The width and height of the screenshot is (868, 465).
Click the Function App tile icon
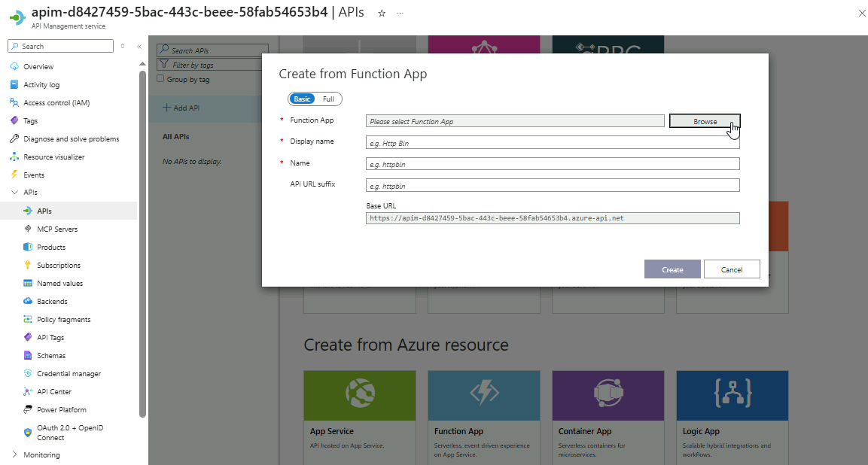(x=483, y=394)
